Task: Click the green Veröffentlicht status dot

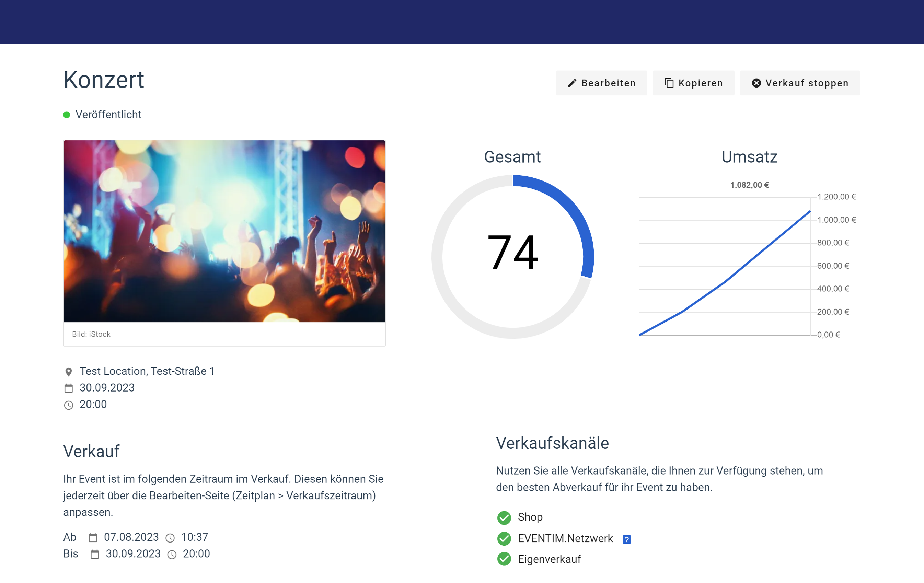Action: tap(67, 115)
